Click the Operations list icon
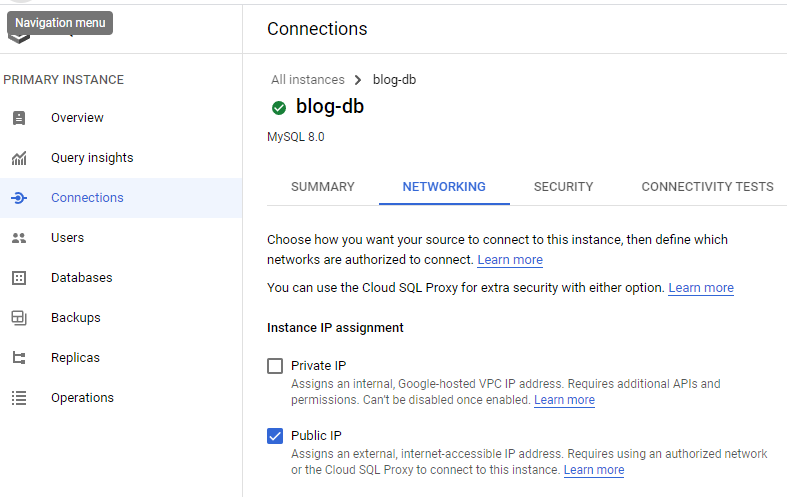The image size is (787, 497). 19,398
